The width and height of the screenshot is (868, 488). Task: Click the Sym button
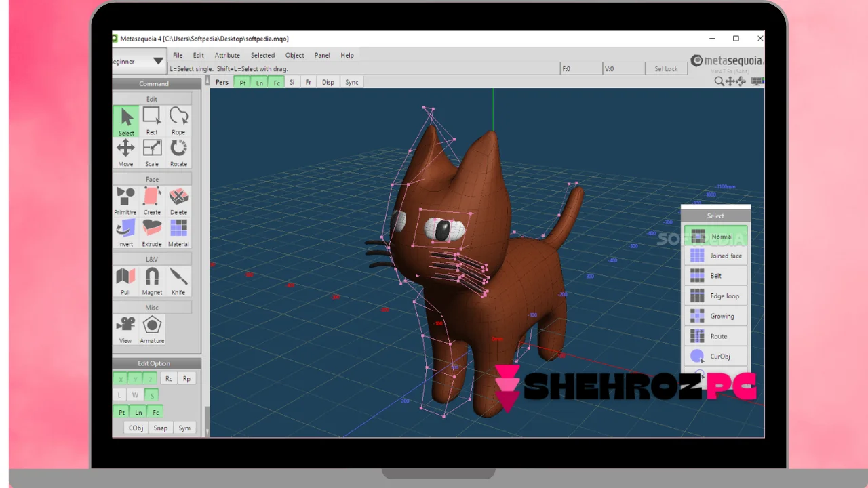(x=184, y=428)
